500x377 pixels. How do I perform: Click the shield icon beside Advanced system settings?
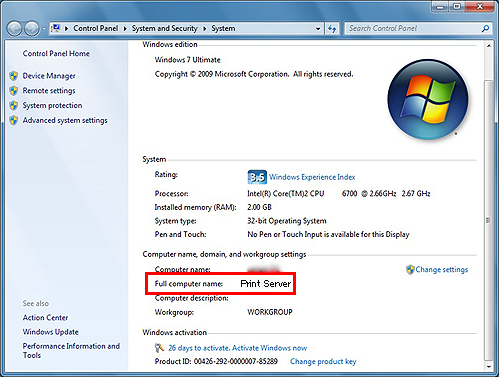(14, 120)
